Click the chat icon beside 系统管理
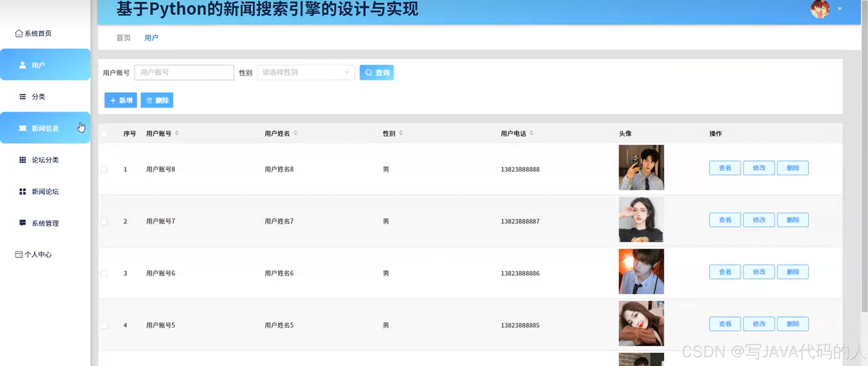The height and width of the screenshot is (366, 868). pos(23,223)
